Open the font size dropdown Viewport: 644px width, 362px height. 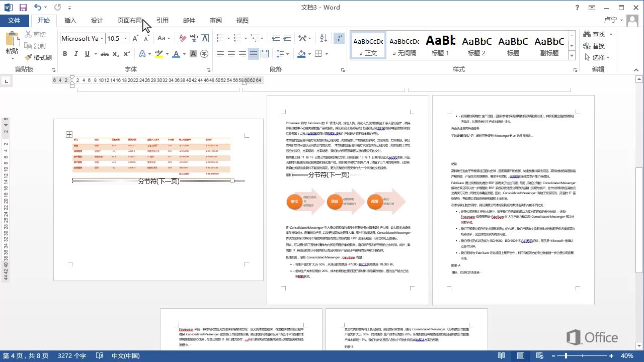(x=124, y=39)
